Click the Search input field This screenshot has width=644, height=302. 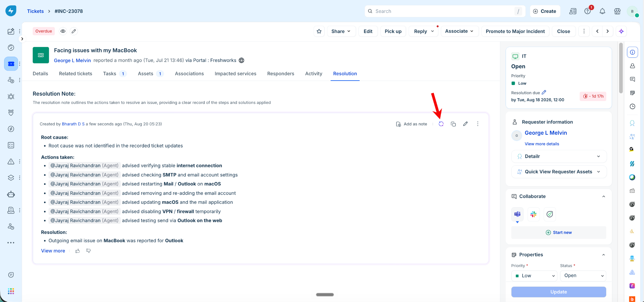pyautogui.click(x=445, y=11)
